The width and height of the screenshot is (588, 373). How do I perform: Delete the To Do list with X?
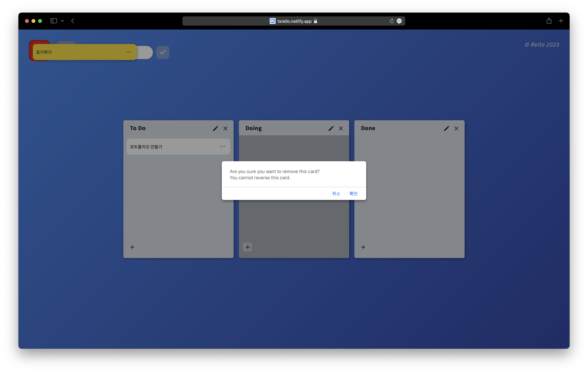tap(225, 128)
